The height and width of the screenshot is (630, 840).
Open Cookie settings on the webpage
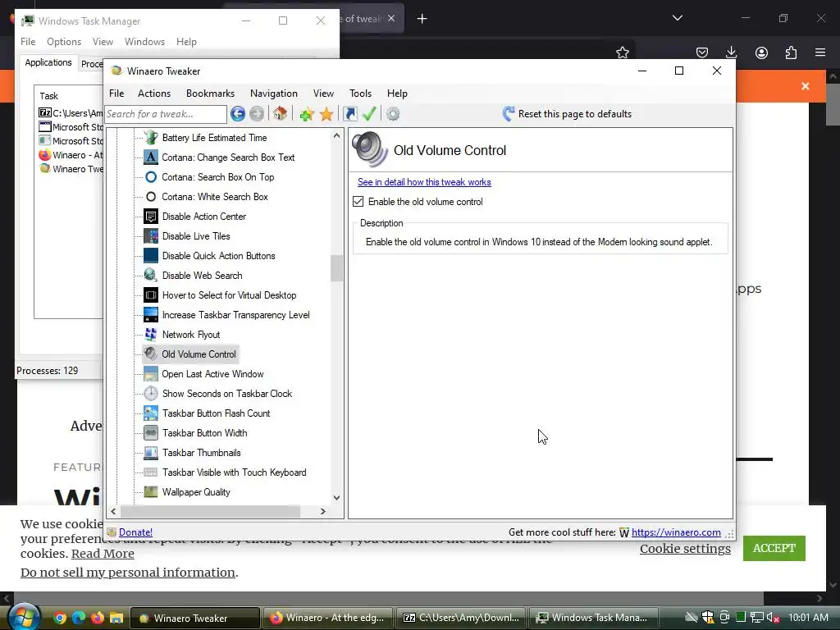pyautogui.click(x=685, y=549)
